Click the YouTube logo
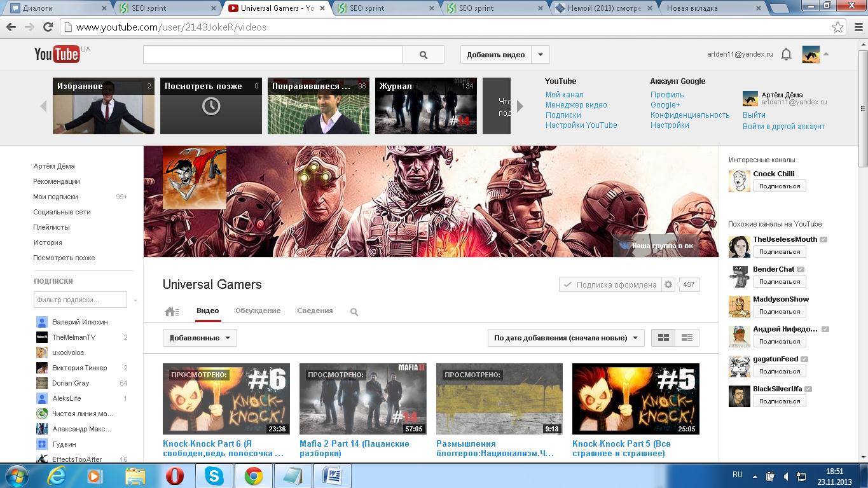Image resolution: width=868 pixels, height=488 pixels. pyautogui.click(x=57, y=54)
